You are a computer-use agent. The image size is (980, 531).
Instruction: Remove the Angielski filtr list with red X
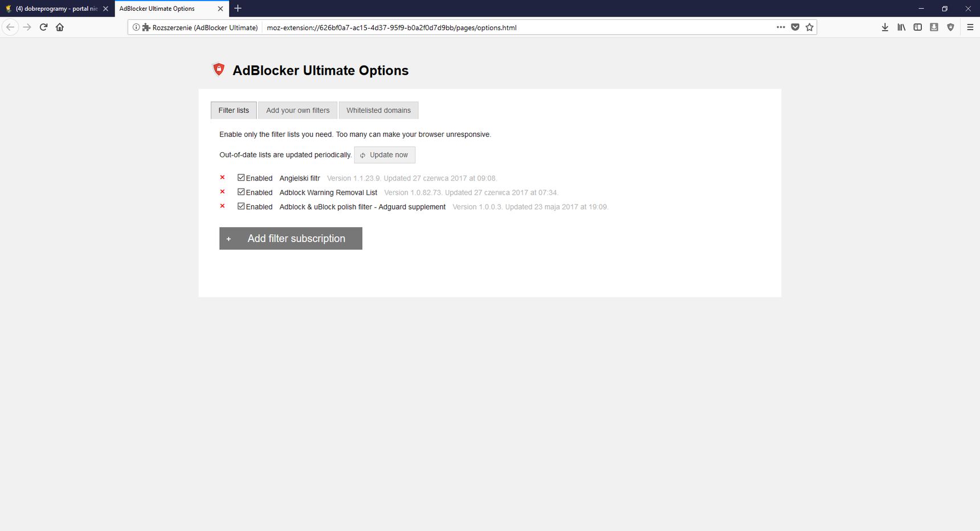tap(222, 178)
